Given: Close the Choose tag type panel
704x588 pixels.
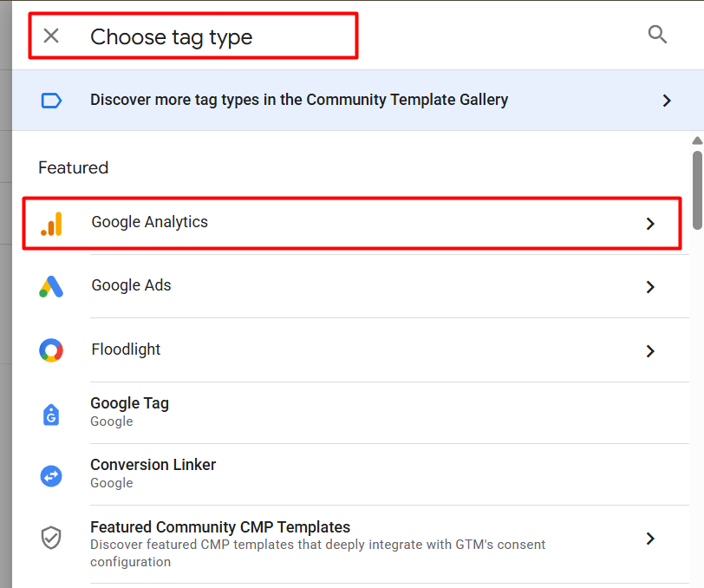Looking at the screenshot, I should tap(51, 36).
